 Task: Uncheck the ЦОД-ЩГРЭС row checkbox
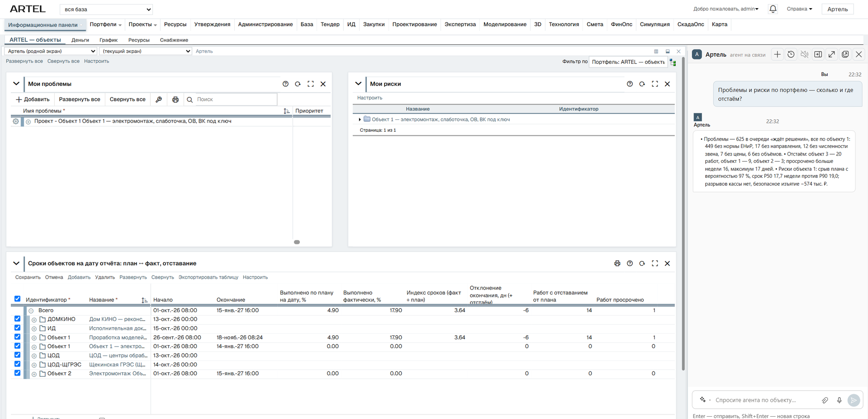tap(17, 364)
